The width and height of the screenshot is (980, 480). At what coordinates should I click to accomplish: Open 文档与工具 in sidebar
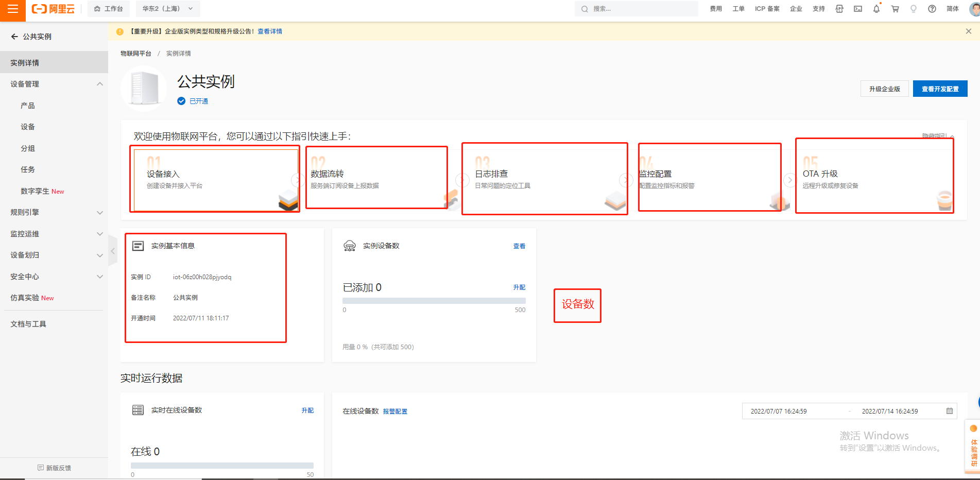click(x=28, y=324)
